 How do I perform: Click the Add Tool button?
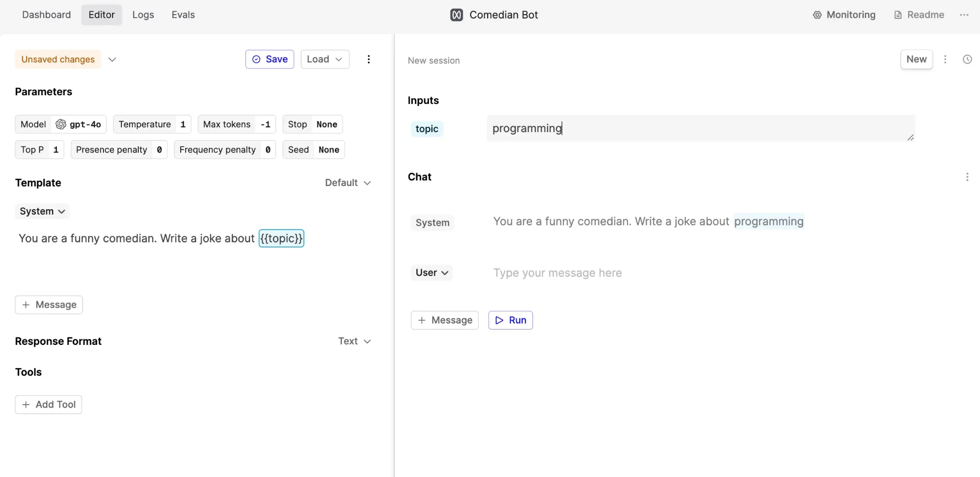click(x=49, y=405)
